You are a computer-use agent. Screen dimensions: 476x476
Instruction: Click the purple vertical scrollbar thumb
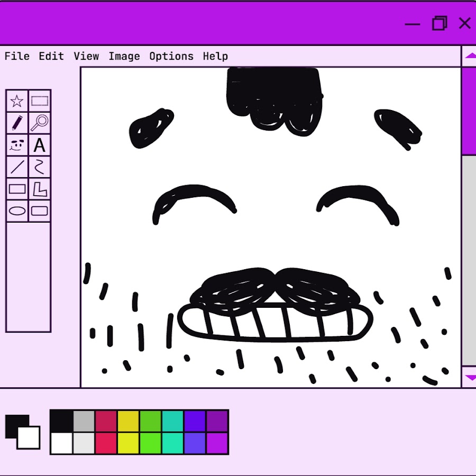469,111
